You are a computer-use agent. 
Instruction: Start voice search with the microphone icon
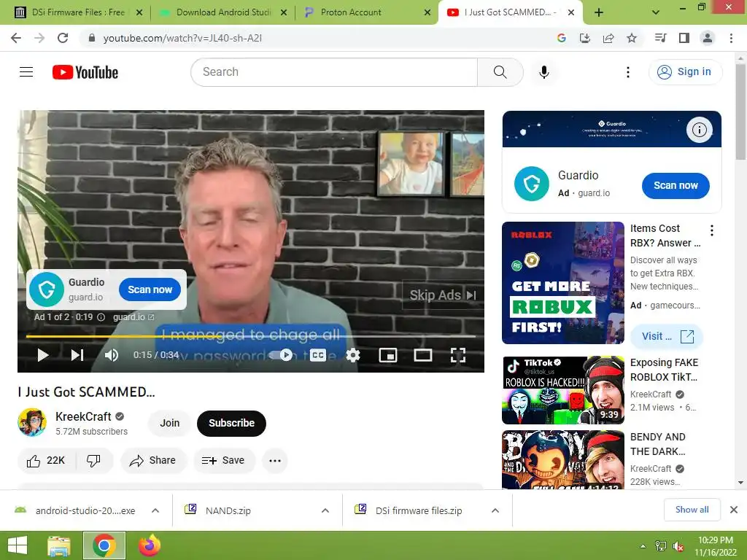pyautogui.click(x=544, y=72)
